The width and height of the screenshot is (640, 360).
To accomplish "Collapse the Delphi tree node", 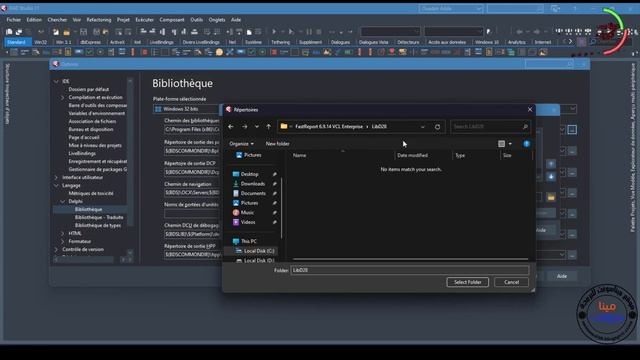I will (x=62, y=202).
